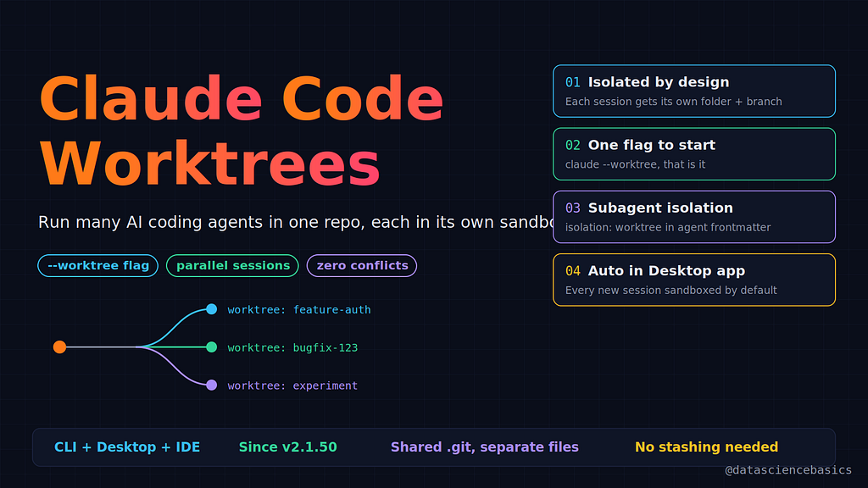Click the purple experiment branch node

click(x=211, y=385)
